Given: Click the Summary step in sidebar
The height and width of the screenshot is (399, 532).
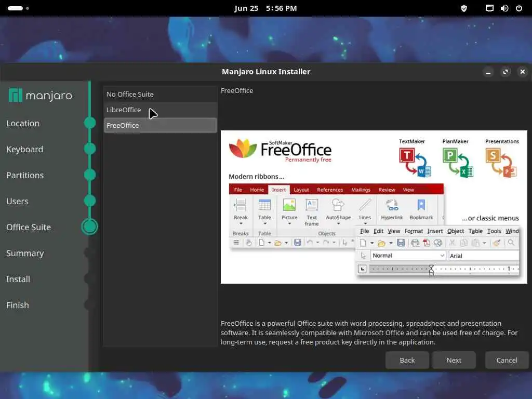Looking at the screenshot, I should pos(25,254).
